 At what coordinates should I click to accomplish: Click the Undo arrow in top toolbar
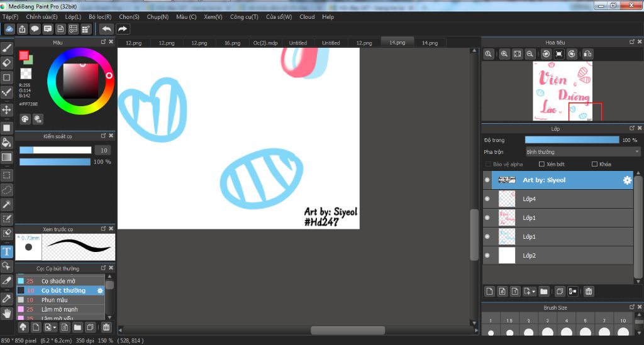(x=106, y=29)
